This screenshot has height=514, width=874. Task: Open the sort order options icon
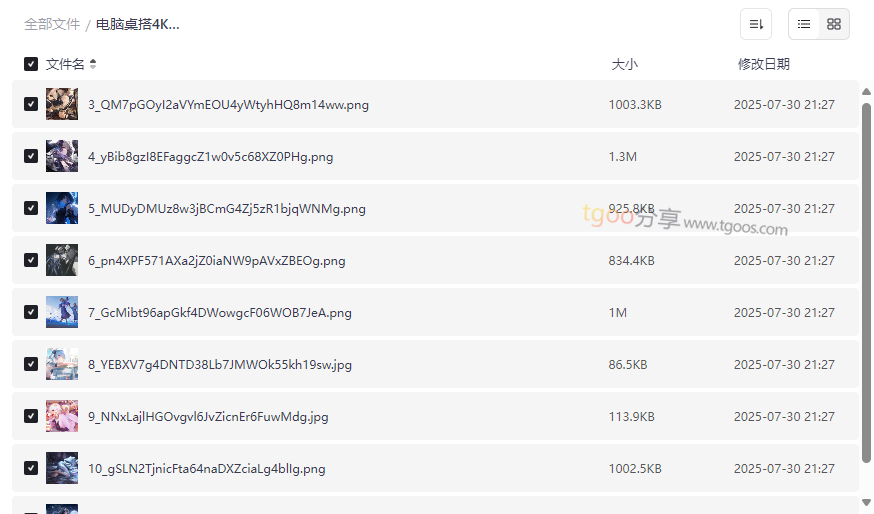coord(756,24)
